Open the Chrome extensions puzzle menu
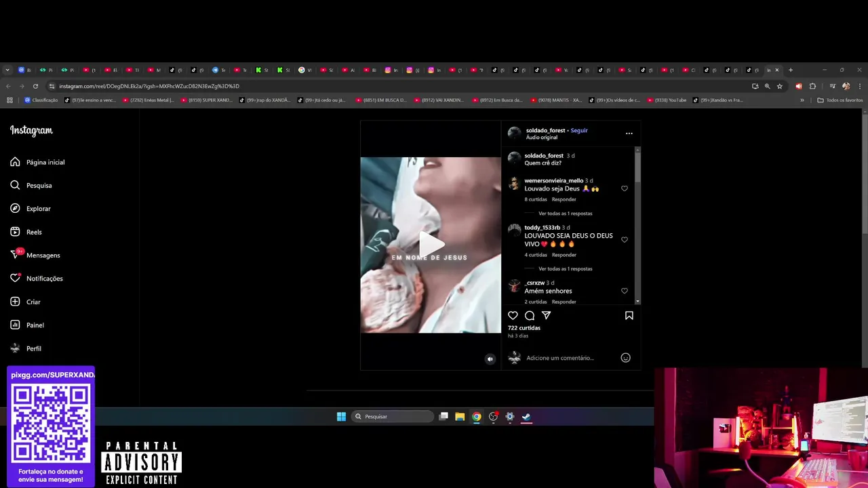The width and height of the screenshot is (868, 488). pos(813,86)
